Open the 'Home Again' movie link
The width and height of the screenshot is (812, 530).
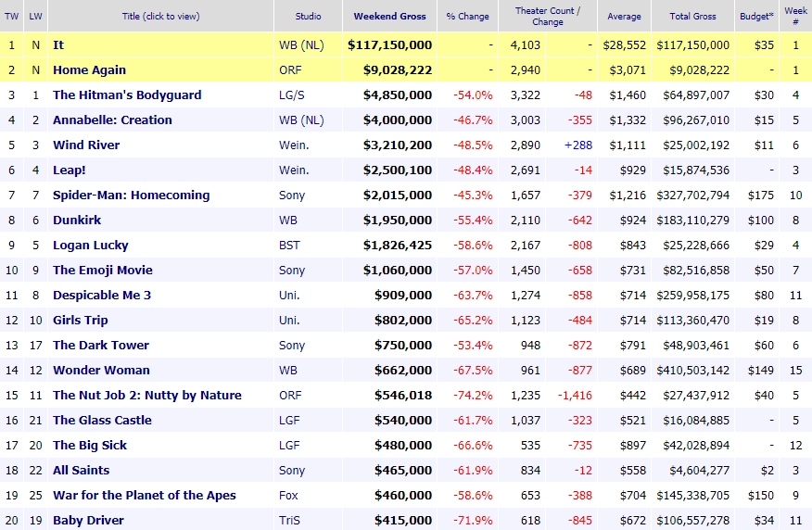coord(89,69)
